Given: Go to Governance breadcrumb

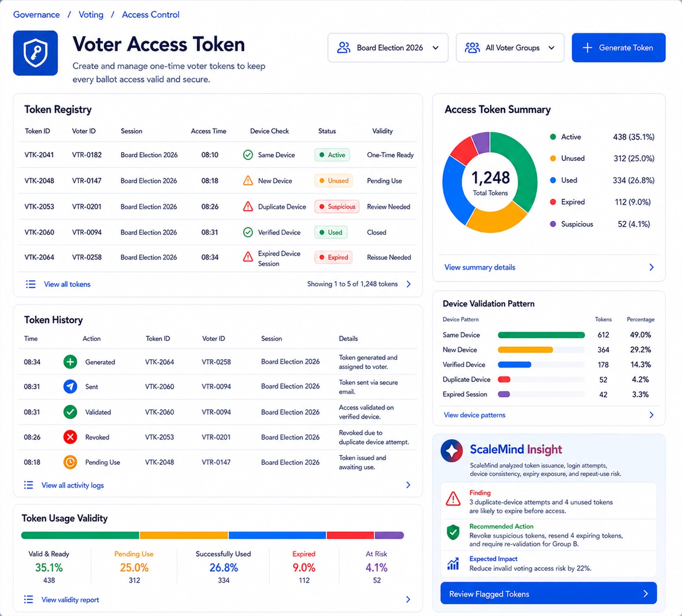Looking at the screenshot, I should [x=36, y=15].
